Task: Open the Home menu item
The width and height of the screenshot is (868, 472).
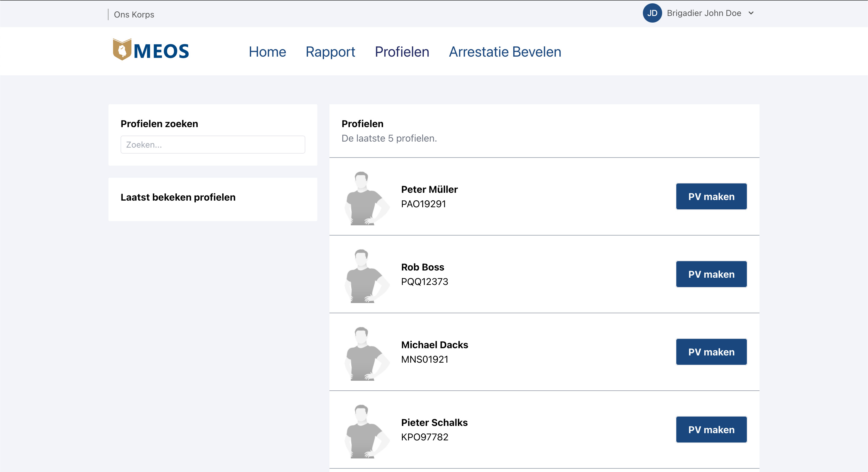Action: tap(267, 52)
